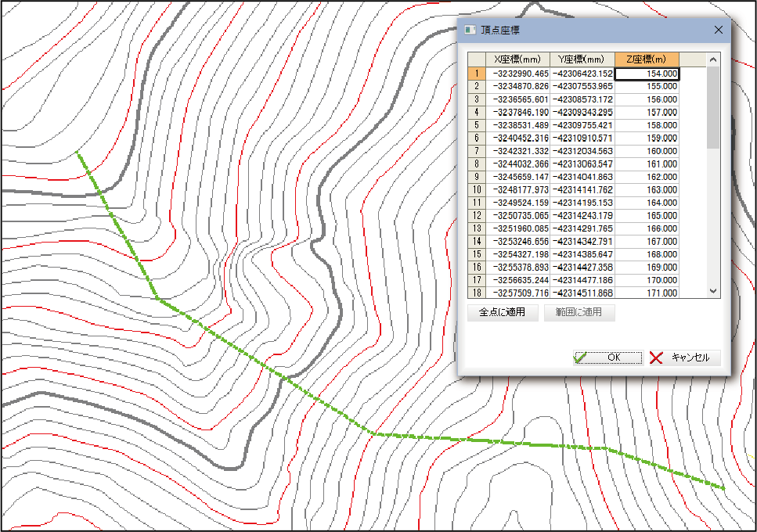Select row header 9
The image size is (757, 532).
pyautogui.click(x=477, y=177)
